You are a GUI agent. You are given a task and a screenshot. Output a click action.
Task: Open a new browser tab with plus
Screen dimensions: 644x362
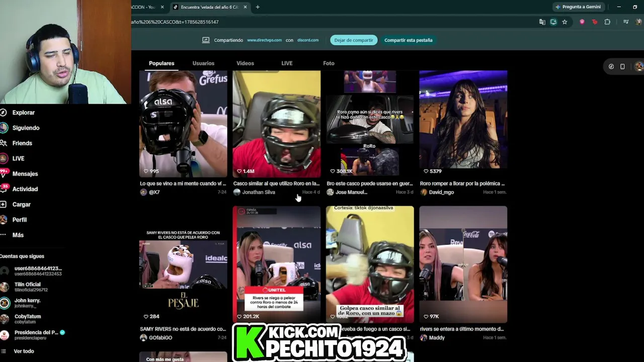click(258, 7)
